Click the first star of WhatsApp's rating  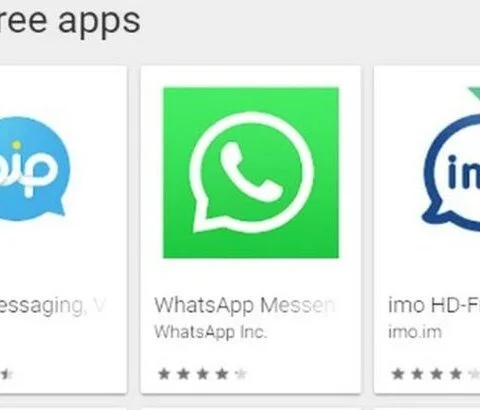pos(164,374)
